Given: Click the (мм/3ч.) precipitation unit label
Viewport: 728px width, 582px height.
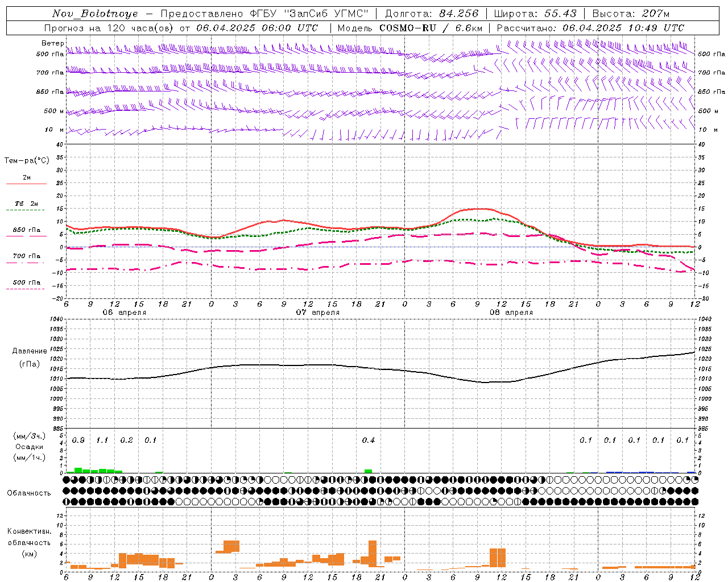Looking at the screenshot, I should click(x=30, y=436).
